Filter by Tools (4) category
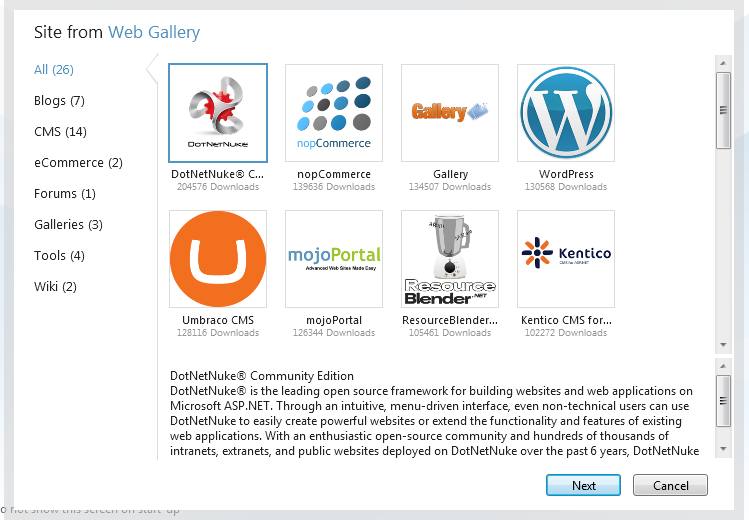 59,256
